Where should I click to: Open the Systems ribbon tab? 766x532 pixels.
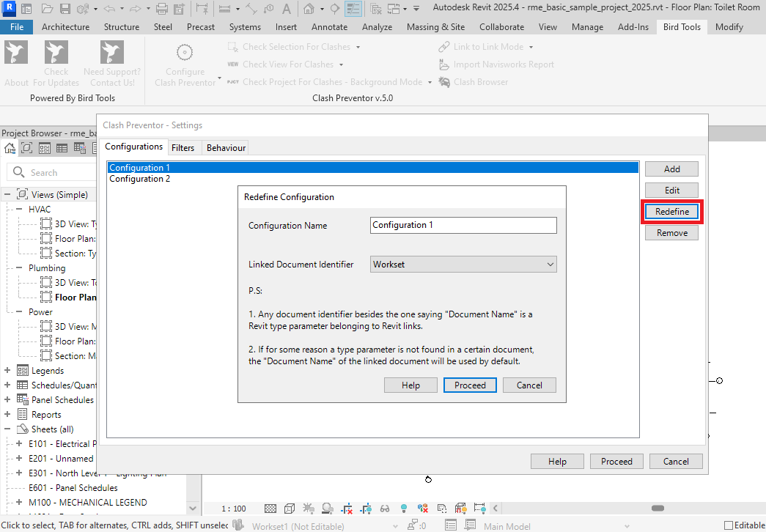tap(245, 27)
